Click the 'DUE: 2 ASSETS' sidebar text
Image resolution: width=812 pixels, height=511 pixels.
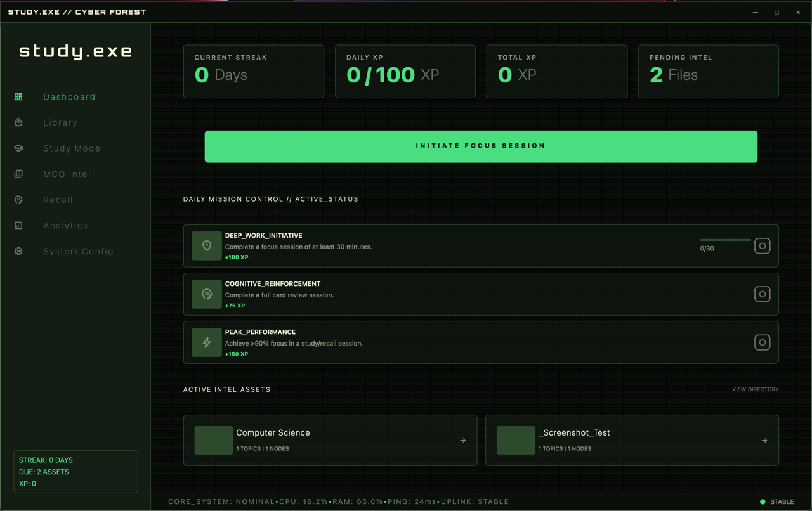click(x=44, y=472)
